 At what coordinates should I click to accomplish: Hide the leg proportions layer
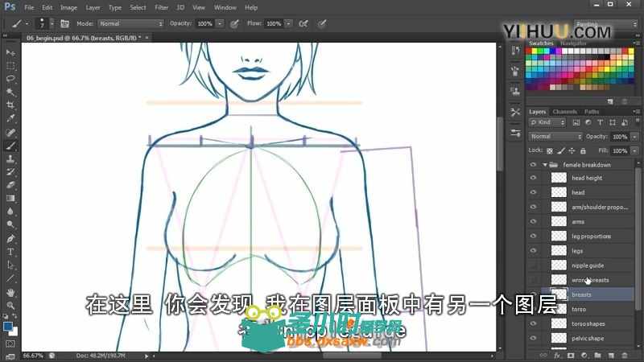[x=533, y=236]
